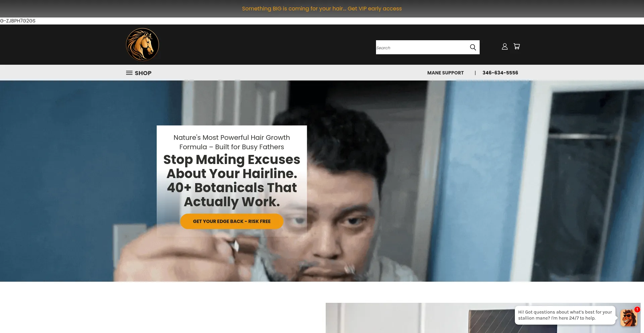Image resolution: width=644 pixels, height=333 pixels.
Task: Open the shopping cart icon
Action: coord(517,46)
